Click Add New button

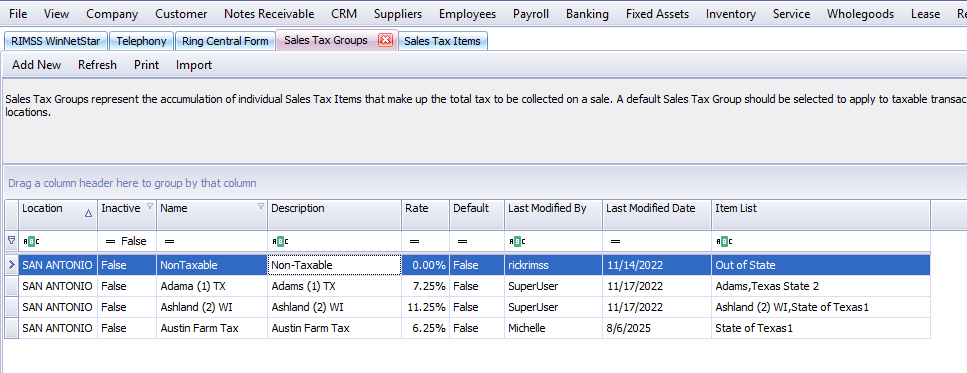click(36, 65)
